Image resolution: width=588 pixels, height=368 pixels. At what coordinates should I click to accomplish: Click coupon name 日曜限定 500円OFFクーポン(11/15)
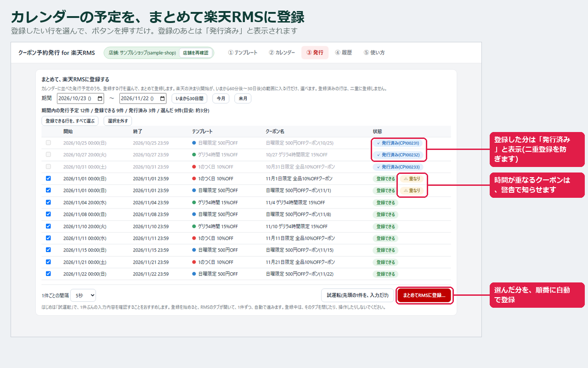tap(300, 250)
